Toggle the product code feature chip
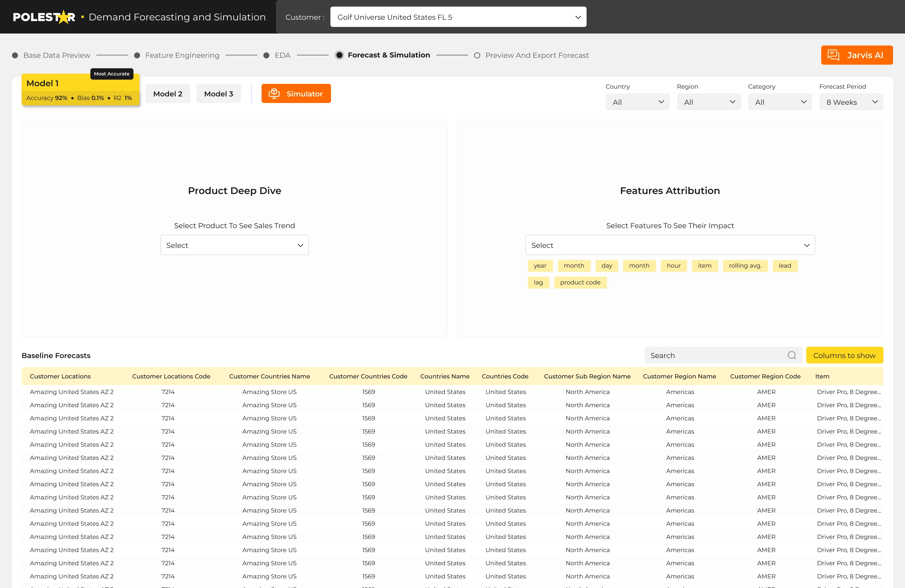 point(580,282)
